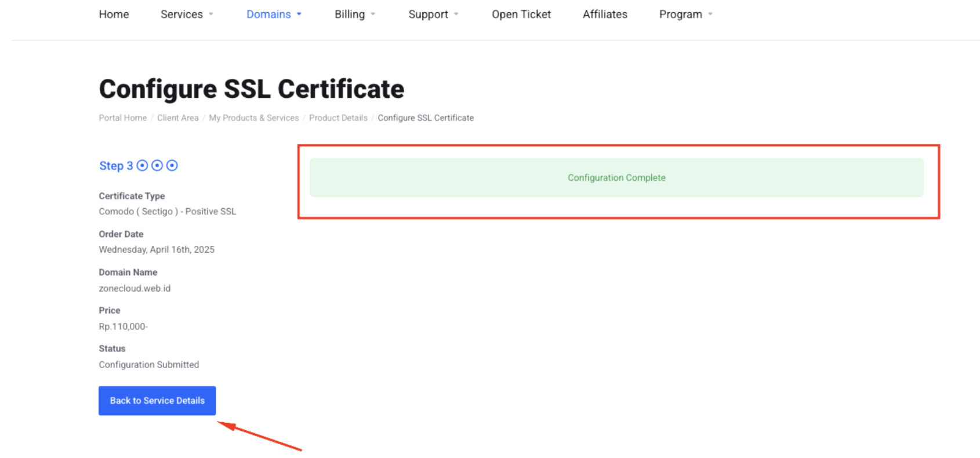This screenshot has width=980, height=458.
Task: Select the domain name zonecloud.web.id
Action: [135, 288]
